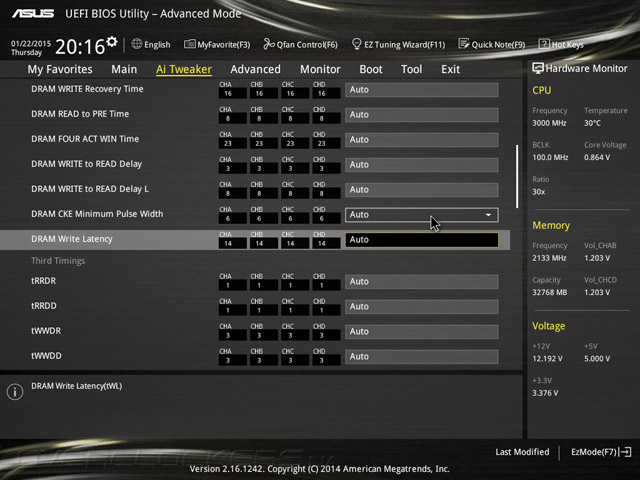Open DRAM WRITE Recovery Time Auto field
This screenshot has width=640, height=480.
click(x=422, y=90)
